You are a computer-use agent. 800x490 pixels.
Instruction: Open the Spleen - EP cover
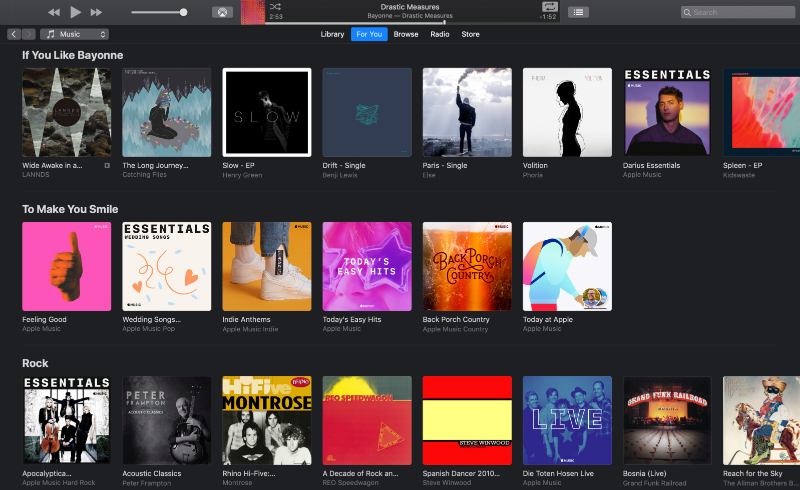(x=762, y=112)
